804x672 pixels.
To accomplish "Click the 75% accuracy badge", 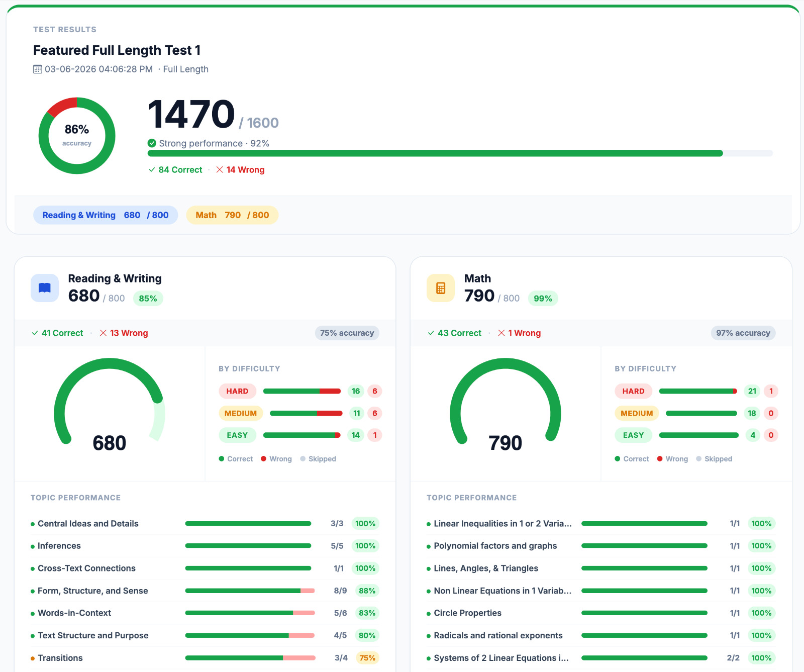I will (347, 333).
